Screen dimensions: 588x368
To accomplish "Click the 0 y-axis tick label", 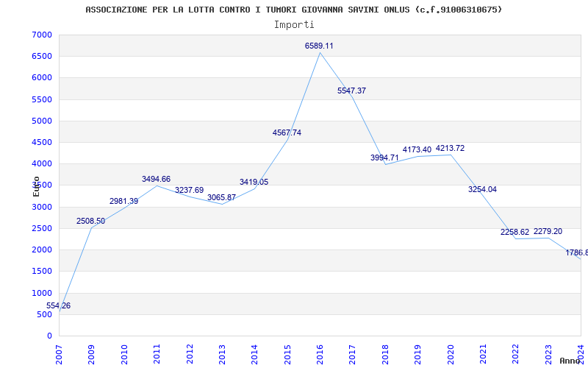I will [x=49, y=336].
